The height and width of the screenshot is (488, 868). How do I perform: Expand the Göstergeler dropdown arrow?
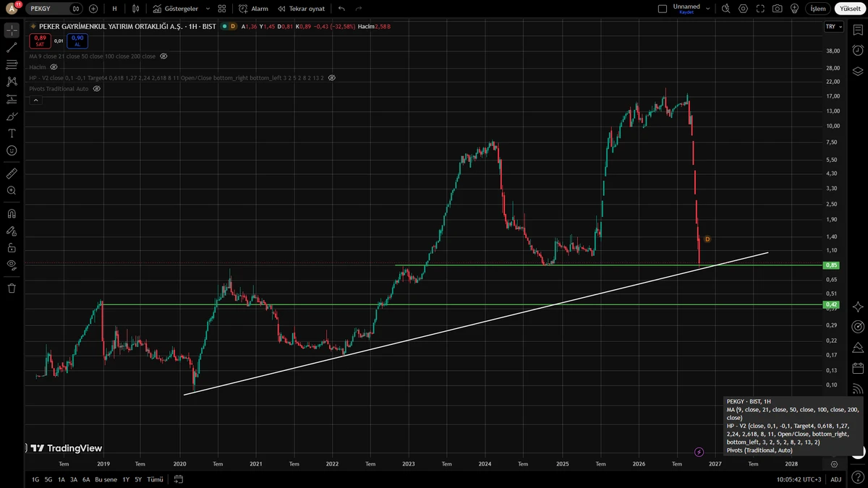tap(208, 9)
